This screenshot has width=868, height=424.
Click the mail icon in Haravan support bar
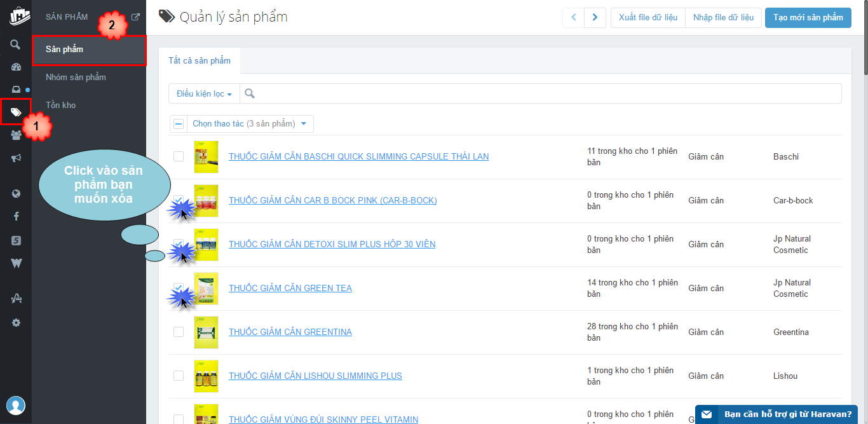pyautogui.click(x=707, y=414)
